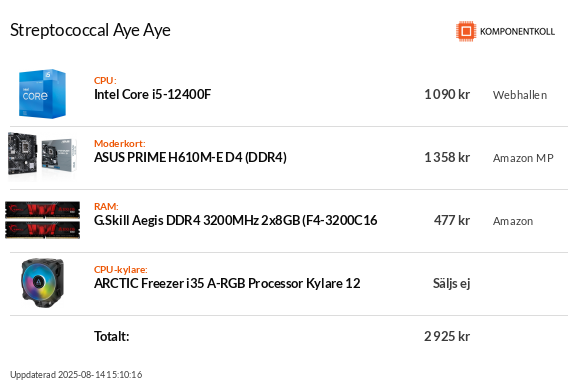Click the Webhallen store name
This screenshot has height=388, width=577.
click(x=520, y=95)
